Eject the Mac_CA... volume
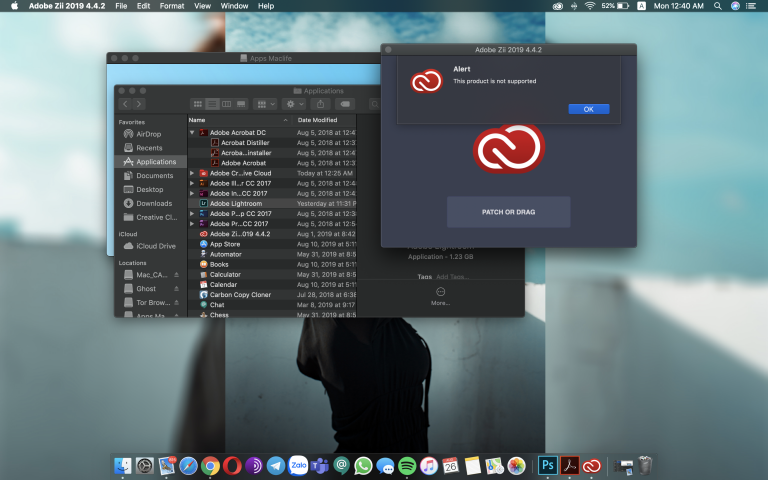Viewport: 768px width, 480px height. click(x=176, y=275)
